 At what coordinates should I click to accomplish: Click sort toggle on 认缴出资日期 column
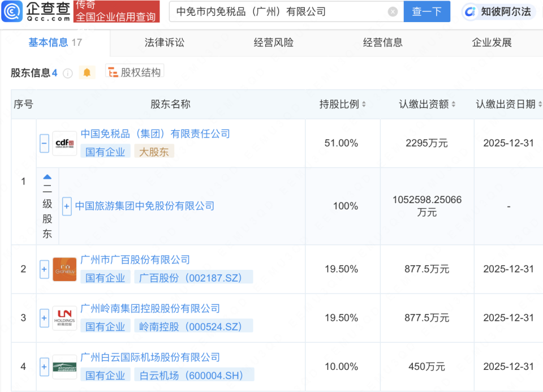click(x=541, y=104)
